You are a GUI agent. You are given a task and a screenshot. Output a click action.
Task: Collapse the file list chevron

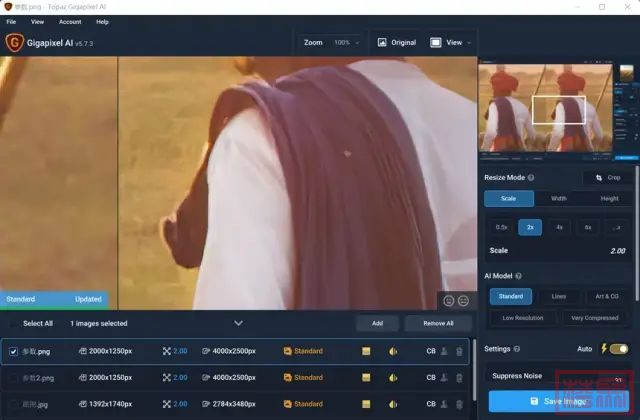(238, 323)
